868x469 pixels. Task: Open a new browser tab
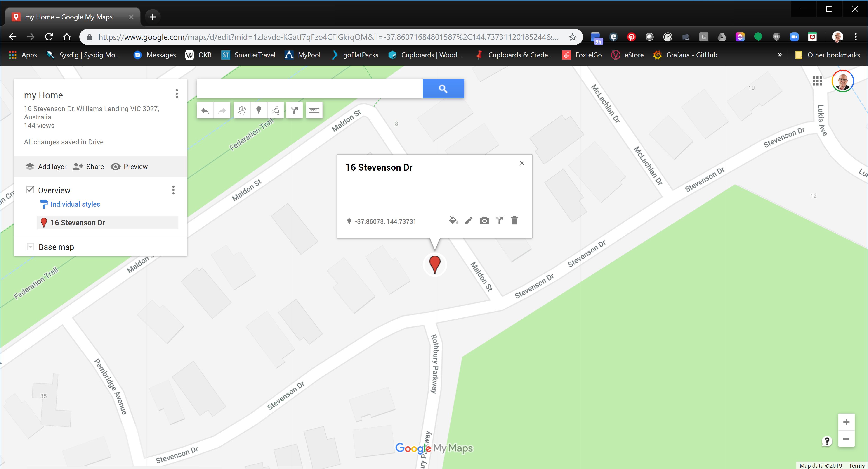tap(153, 17)
